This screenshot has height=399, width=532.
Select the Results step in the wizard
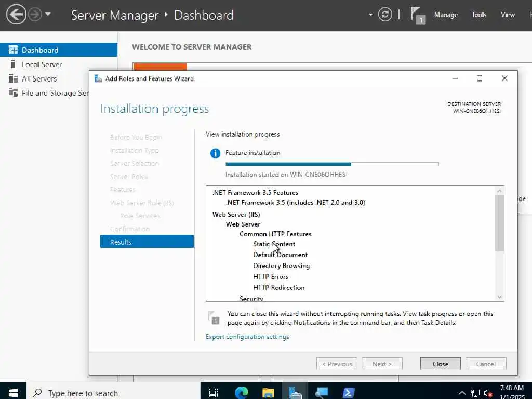pos(147,242)
